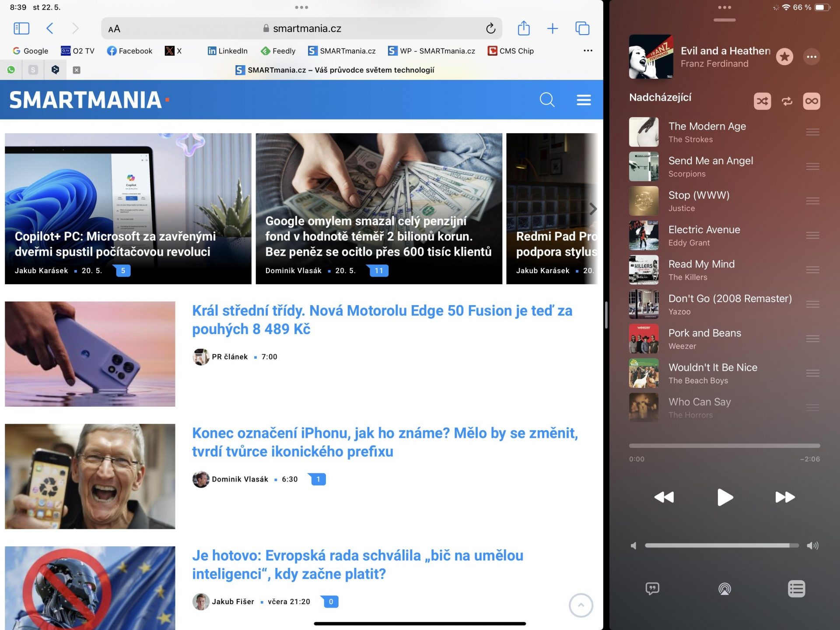Tap the scroll-to-top circular button
This screenshot has height=630, width=840.
coord(581,605)
